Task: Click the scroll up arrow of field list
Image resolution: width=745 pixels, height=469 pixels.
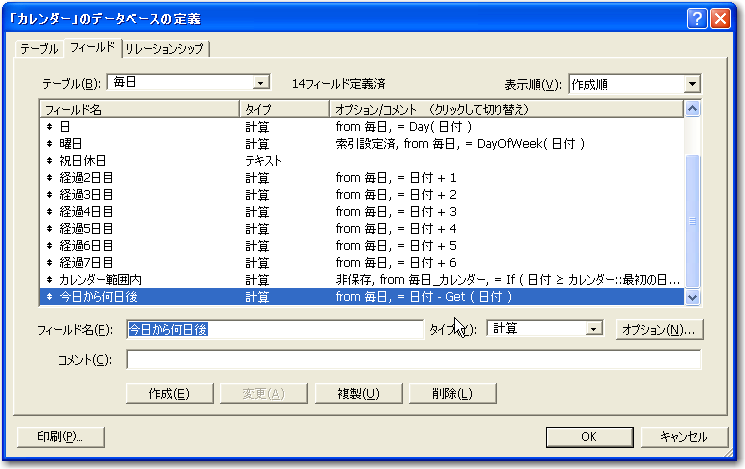Action: 691,109
